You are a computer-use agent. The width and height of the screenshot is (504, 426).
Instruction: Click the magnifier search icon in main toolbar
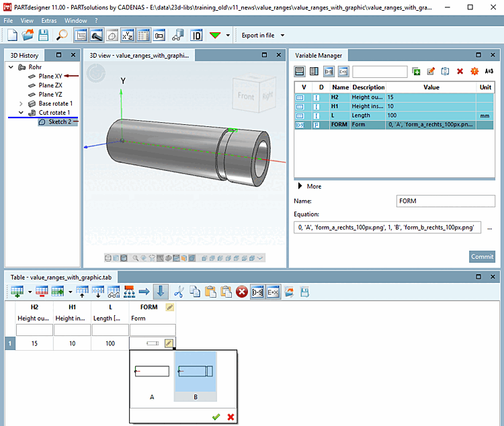tap(62, 35)
